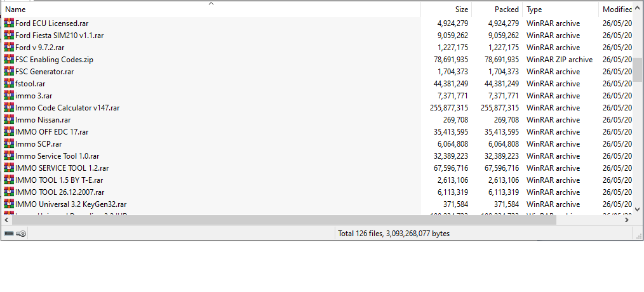This screenshot has width=644, height=292.
Task: Click the archive icon of Immo SCP.rar
Action: (9, 143)
